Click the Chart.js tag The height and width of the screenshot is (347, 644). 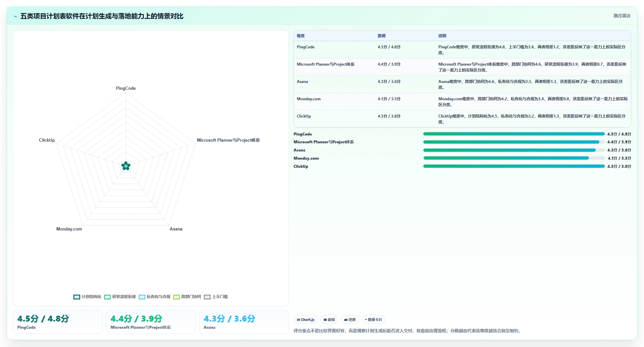(x=306, y=320)
